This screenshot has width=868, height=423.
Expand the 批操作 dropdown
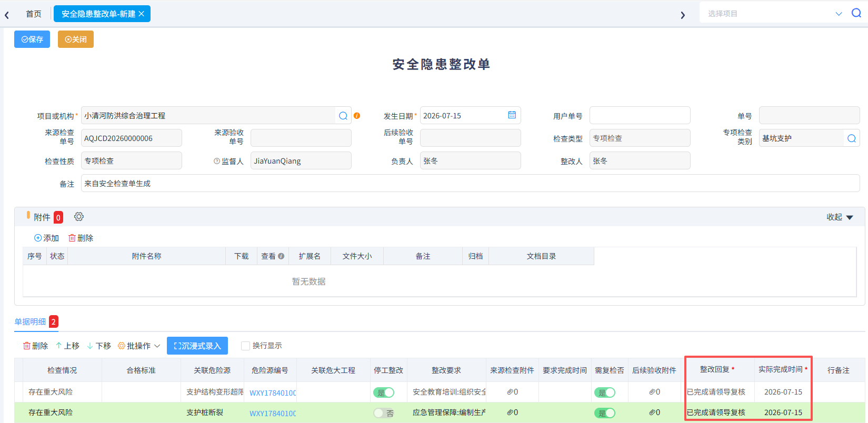click(x=139, y=346)
